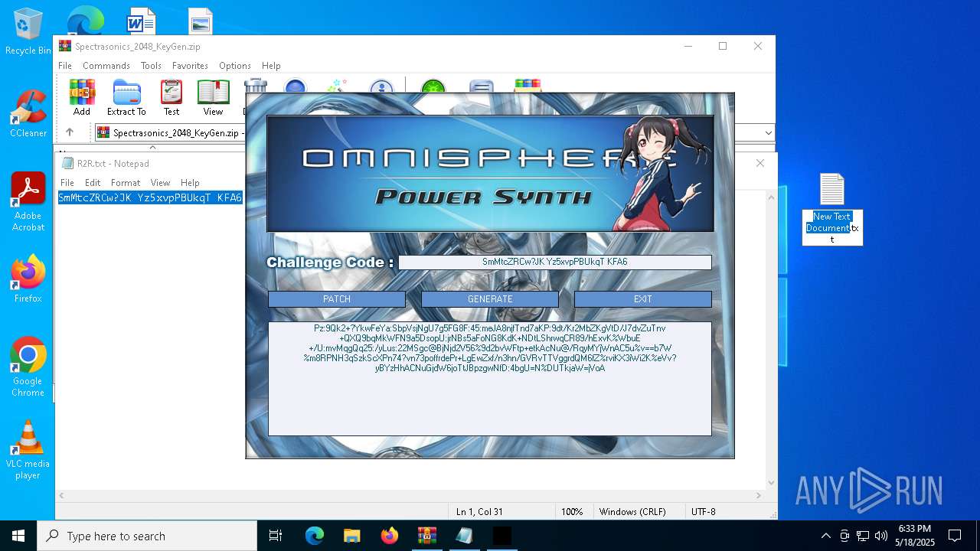The image size is (980, 551).
Task: Click the New Text Document rename field
Action: point(832,227)
